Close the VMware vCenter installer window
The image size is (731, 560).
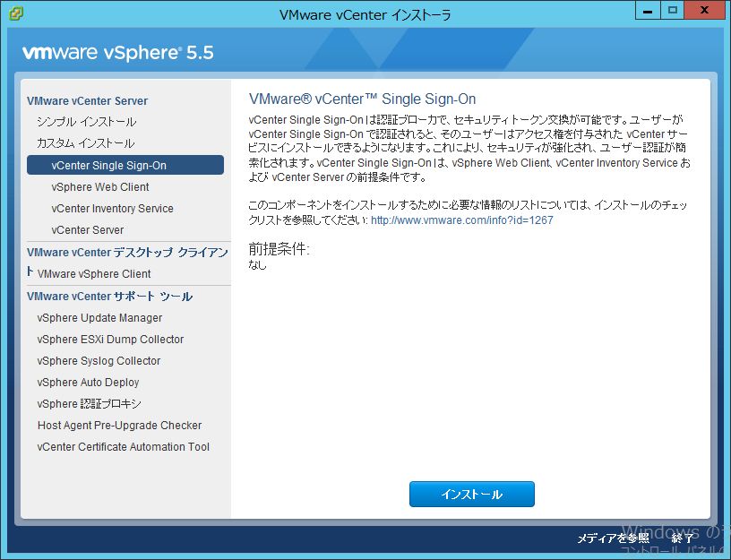704,10
